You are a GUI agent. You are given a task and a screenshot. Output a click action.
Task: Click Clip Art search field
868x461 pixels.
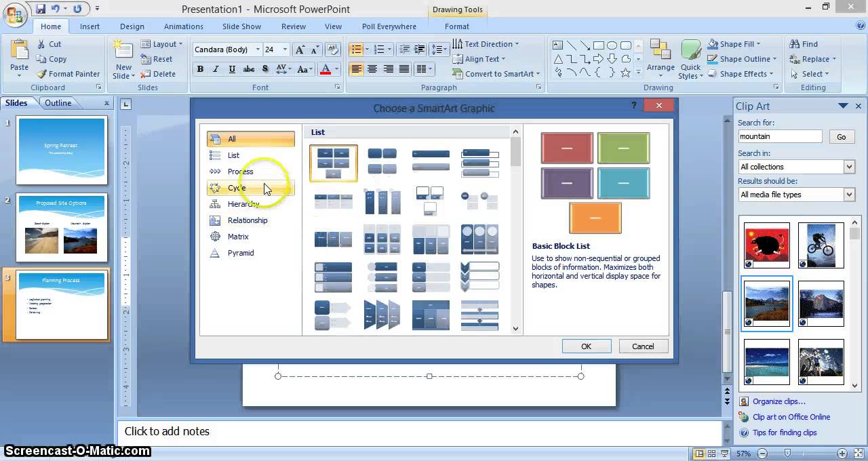coord(780,136)
